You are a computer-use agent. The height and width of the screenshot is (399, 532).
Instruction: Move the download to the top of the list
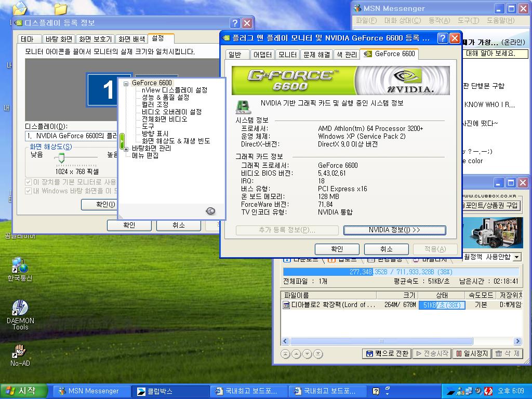[x=285, y=354]
